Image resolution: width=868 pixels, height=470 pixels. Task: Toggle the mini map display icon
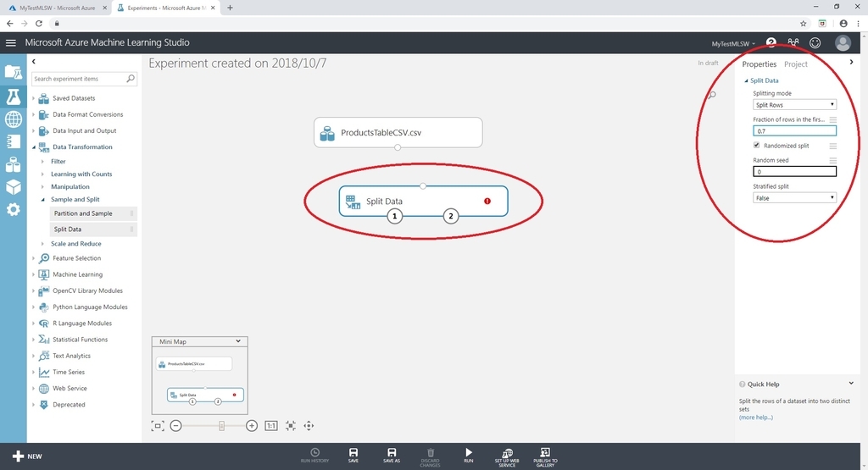point(158,425)
